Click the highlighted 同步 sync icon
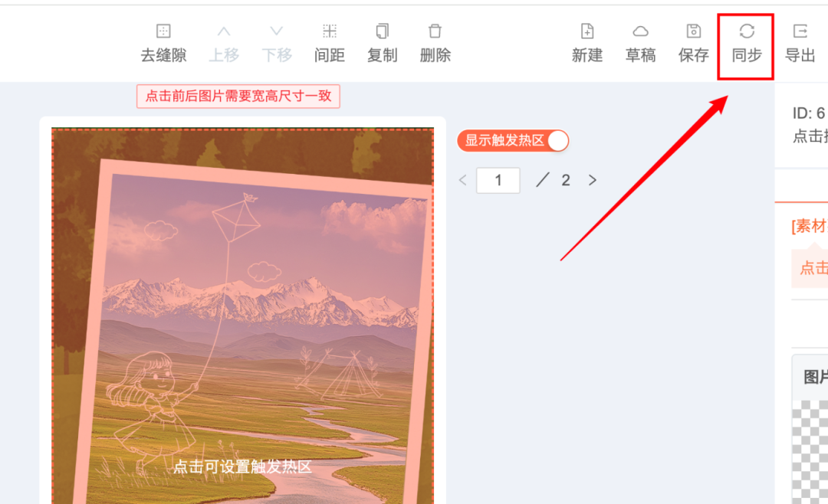This screenshot has width=828, height=504. tap(746, 31)
